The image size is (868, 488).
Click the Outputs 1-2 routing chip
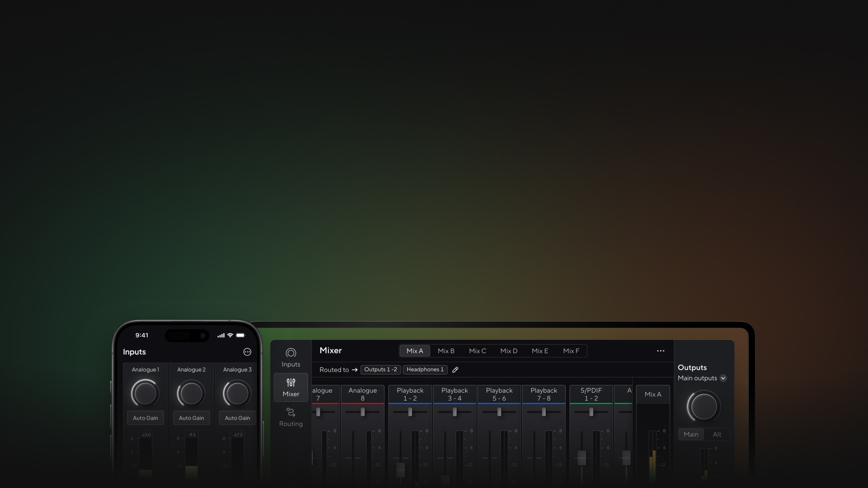tap(380, 370)
